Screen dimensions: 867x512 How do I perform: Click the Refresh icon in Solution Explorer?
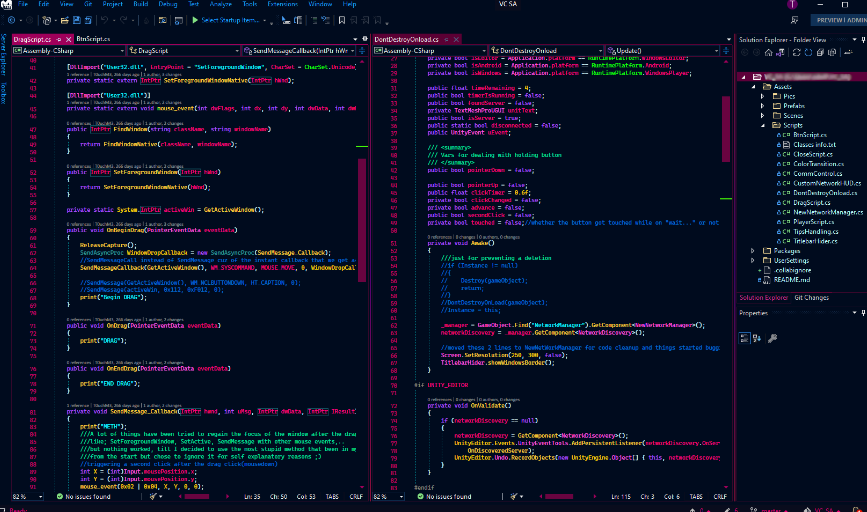click(808, 53)
